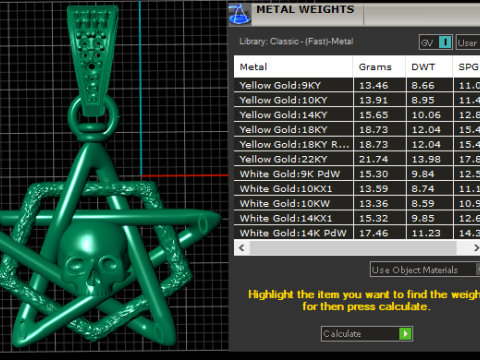Click the 21.74 grams value
Image resolution: width=480 pixels, height=360 pixels.
pos(374,159)
